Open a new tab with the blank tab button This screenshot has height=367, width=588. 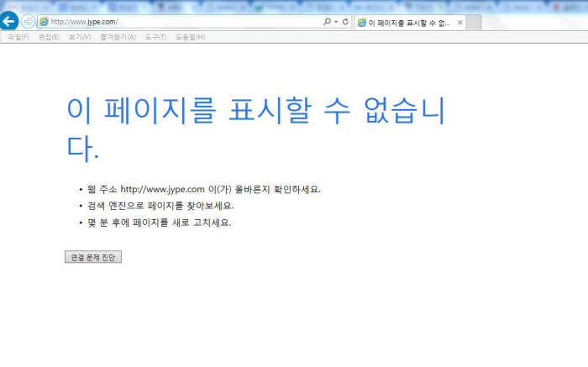click(x=474, y=23)
